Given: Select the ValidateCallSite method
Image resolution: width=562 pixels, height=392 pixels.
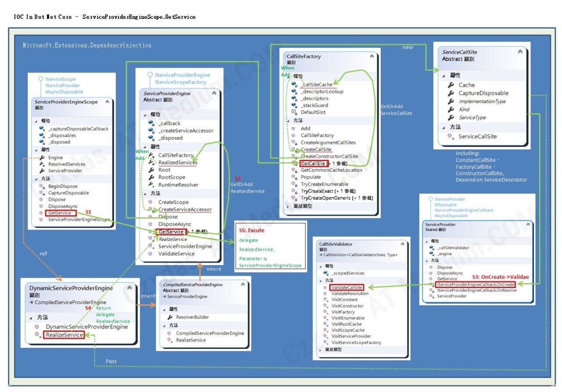Looking at the screenshot, I should click(x=346, y=287).
